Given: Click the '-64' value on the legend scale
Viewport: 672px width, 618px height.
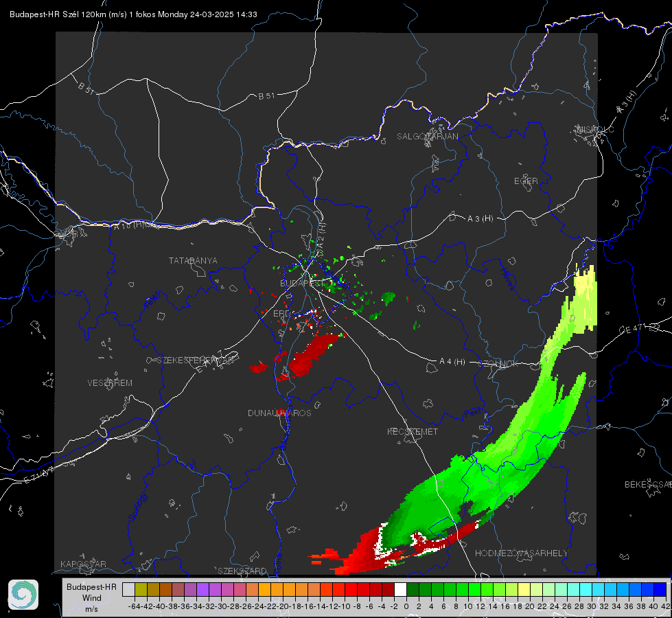Looking at the screenshot, I should (x=135, y=606).
